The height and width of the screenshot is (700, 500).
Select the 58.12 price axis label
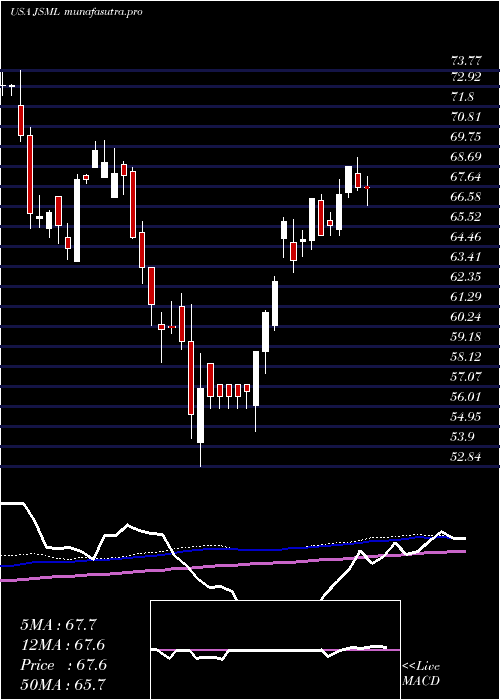(466, 357)
